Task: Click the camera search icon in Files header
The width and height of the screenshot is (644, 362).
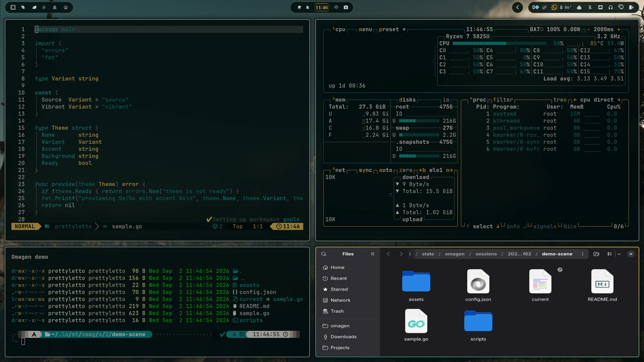Action: tap(597, 254)
